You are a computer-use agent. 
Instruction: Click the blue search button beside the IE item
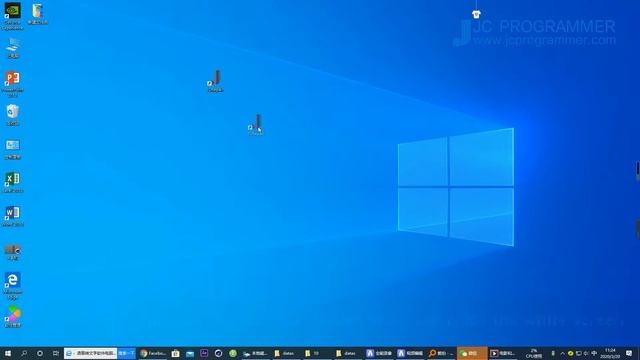tap(126, 353)
